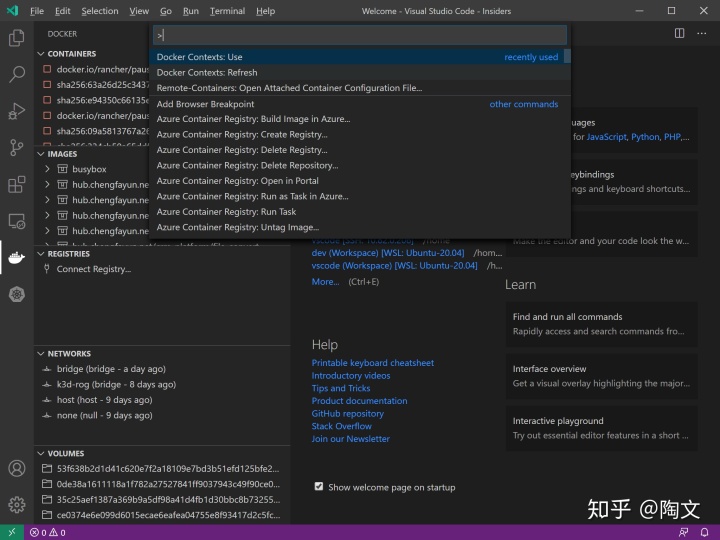This screenshot has width=720, height=540.
Task: Collapse the REGISTRIES section
Action: [41, 253]
